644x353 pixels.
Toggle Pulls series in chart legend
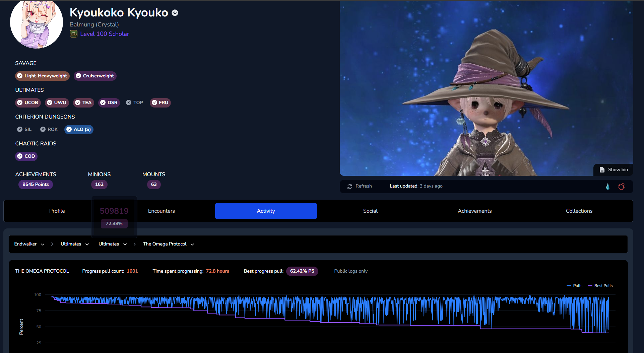(574, 286)
